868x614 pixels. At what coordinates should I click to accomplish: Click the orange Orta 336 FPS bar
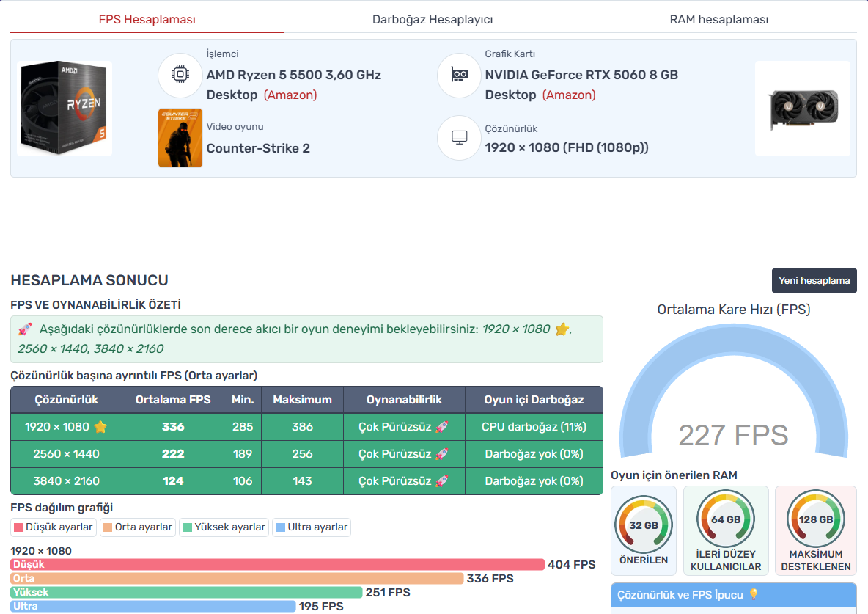(237, 578)
